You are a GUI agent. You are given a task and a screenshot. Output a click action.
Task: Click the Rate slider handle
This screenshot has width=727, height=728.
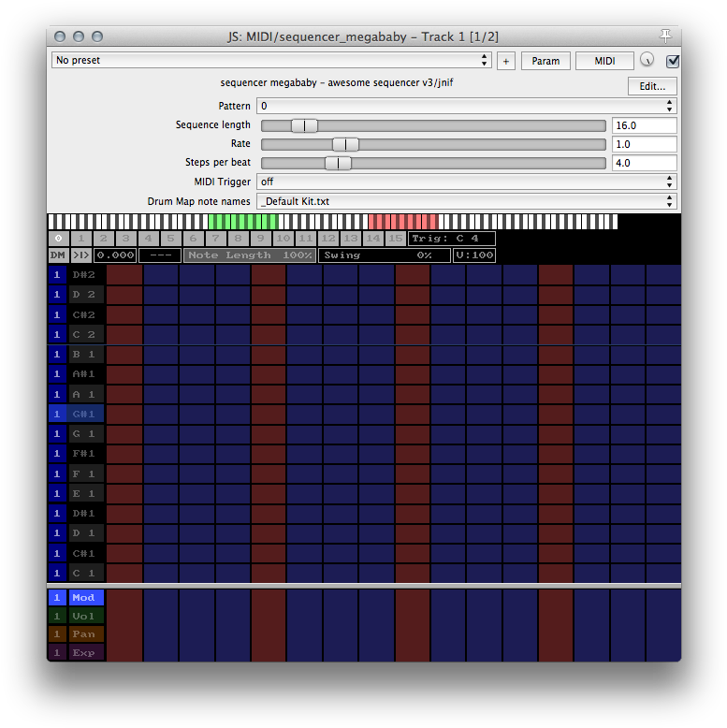click(345, 144)
